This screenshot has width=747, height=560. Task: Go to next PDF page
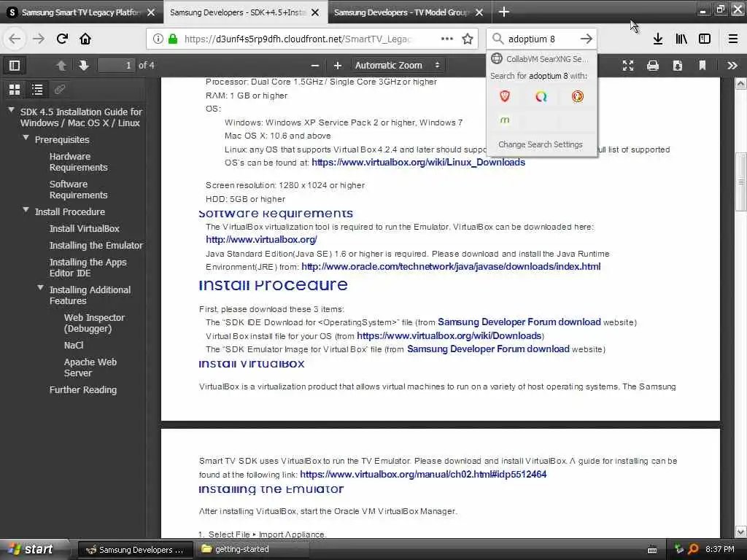point(84,65)
